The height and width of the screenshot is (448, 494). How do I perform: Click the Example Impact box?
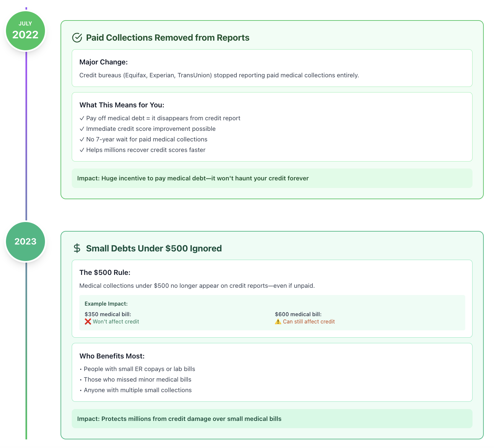[272, 313]
